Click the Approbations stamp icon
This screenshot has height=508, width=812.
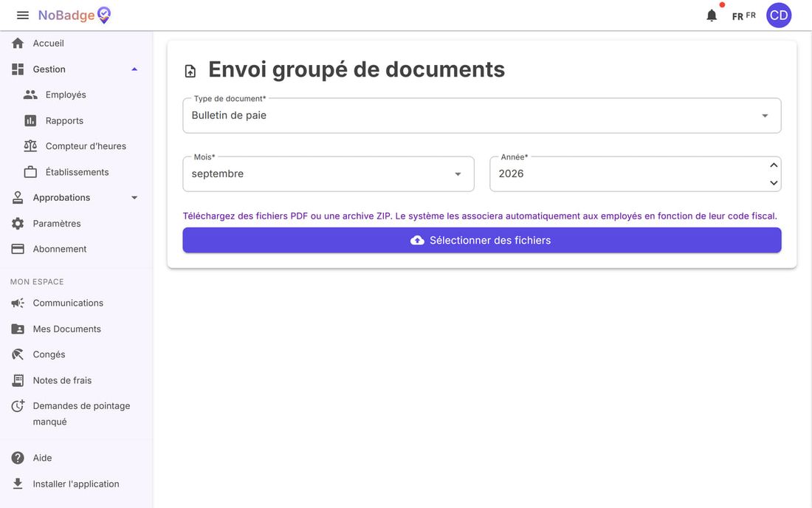18,198
